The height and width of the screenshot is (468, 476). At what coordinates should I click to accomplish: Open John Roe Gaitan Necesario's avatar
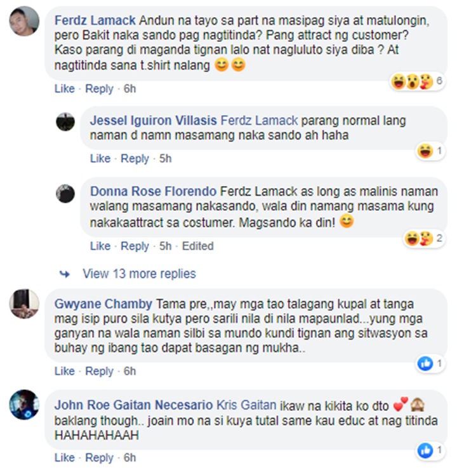click(x=24, y=404)
